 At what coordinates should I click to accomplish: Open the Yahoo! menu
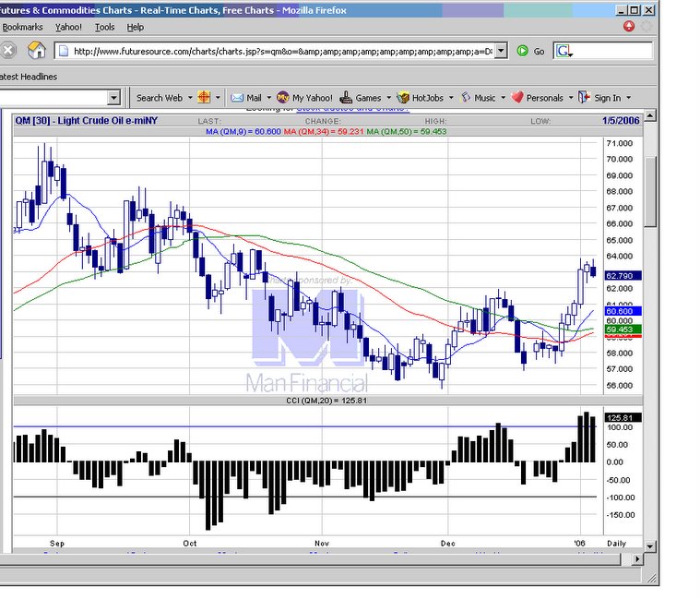(68, 28)
